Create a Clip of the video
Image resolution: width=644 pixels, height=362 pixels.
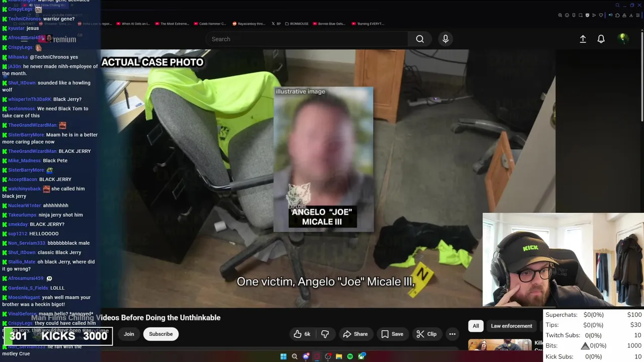click(x=426, y=334)
